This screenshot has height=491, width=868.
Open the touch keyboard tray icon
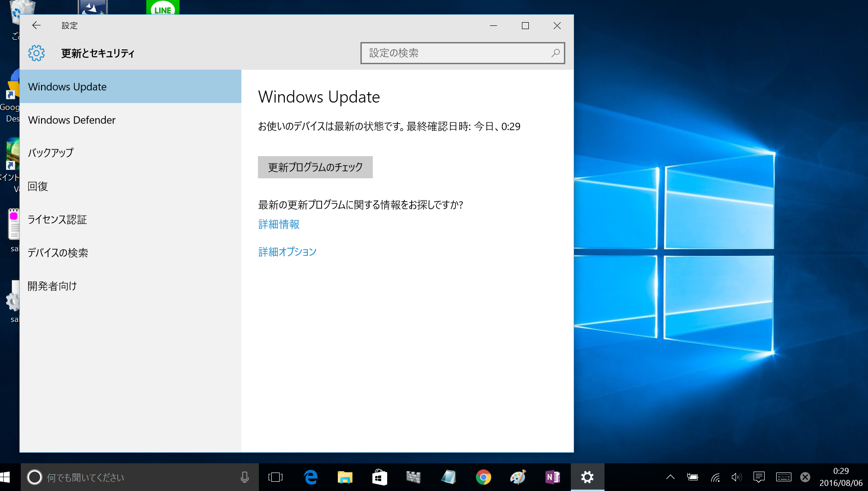click(784, 477)
